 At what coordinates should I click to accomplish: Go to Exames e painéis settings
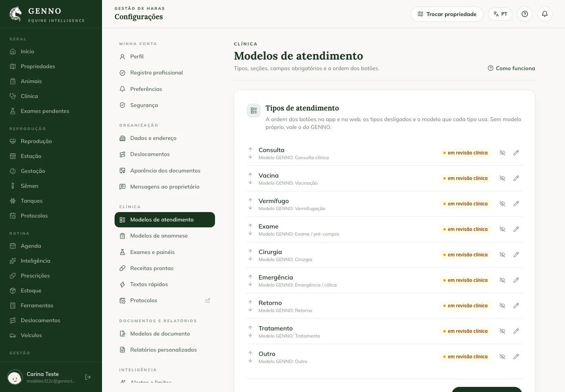click(x=165, y=252)
